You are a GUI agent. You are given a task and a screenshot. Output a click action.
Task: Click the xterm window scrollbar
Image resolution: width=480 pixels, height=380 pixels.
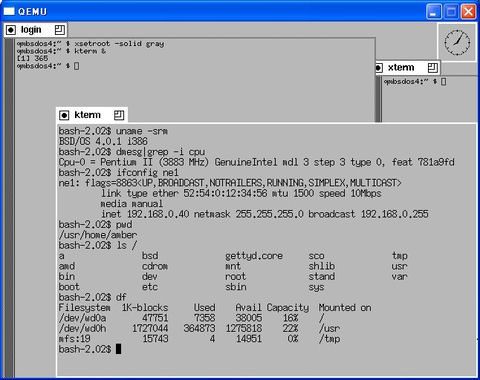pyautogui.click(x=378, y=99)
